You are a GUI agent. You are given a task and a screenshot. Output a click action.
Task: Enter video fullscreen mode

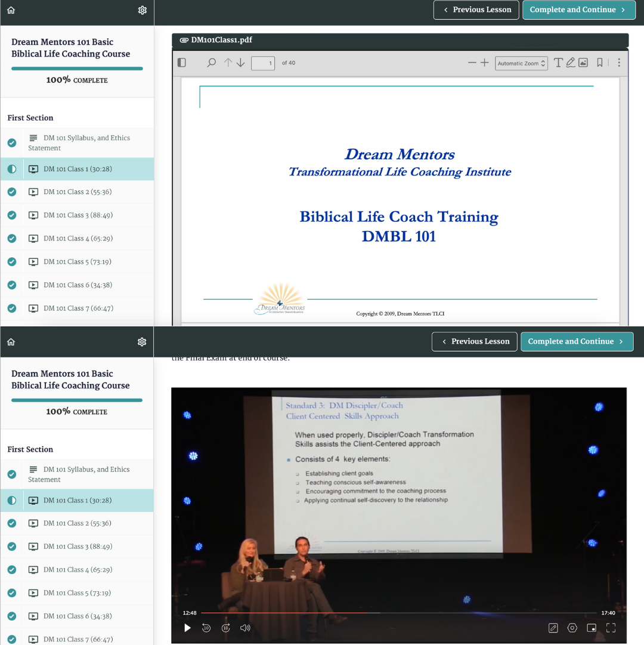click(611, 628)
